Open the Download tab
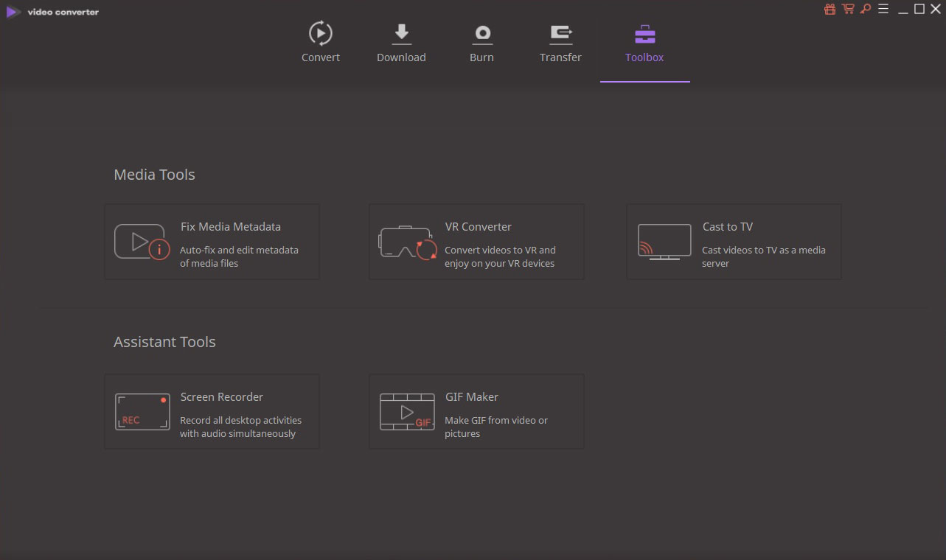The image size is (946, 560). (x=401, y=43)
